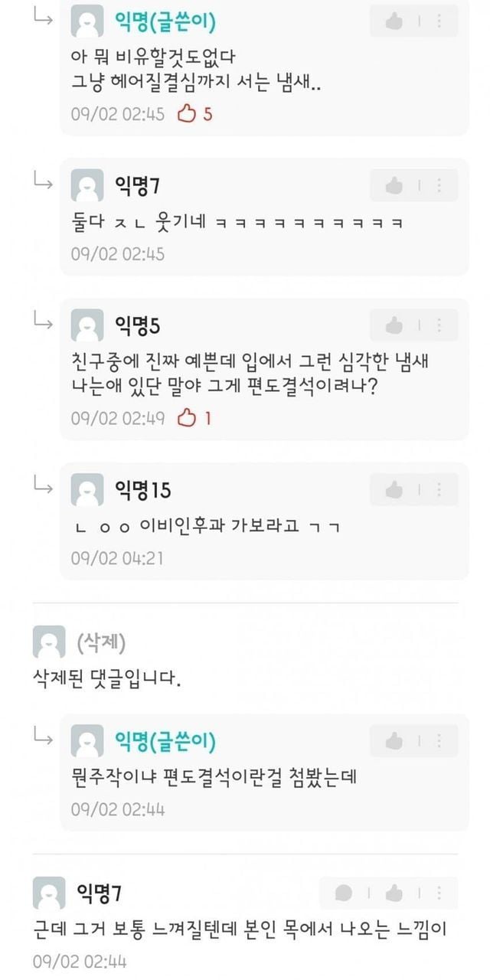Screen dimensions: 490x980
Task: Open more options for 익명7's reply
Action: 439,185
